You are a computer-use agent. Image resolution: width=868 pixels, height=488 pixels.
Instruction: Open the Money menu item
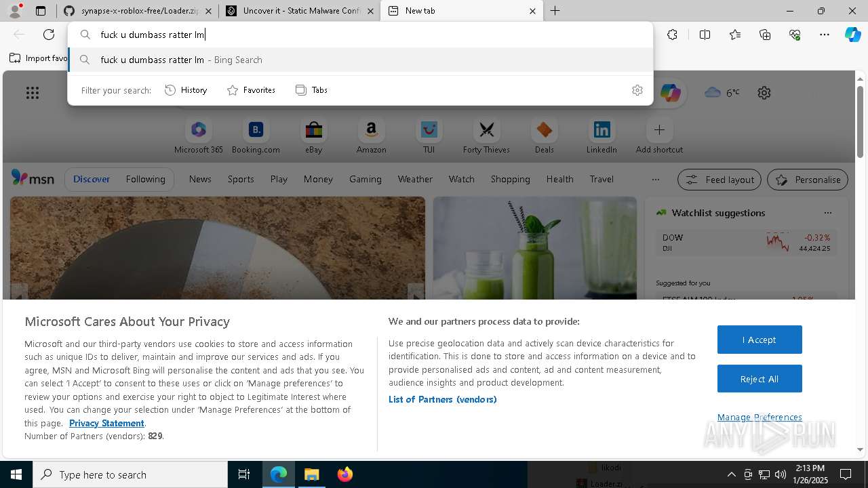318,179
